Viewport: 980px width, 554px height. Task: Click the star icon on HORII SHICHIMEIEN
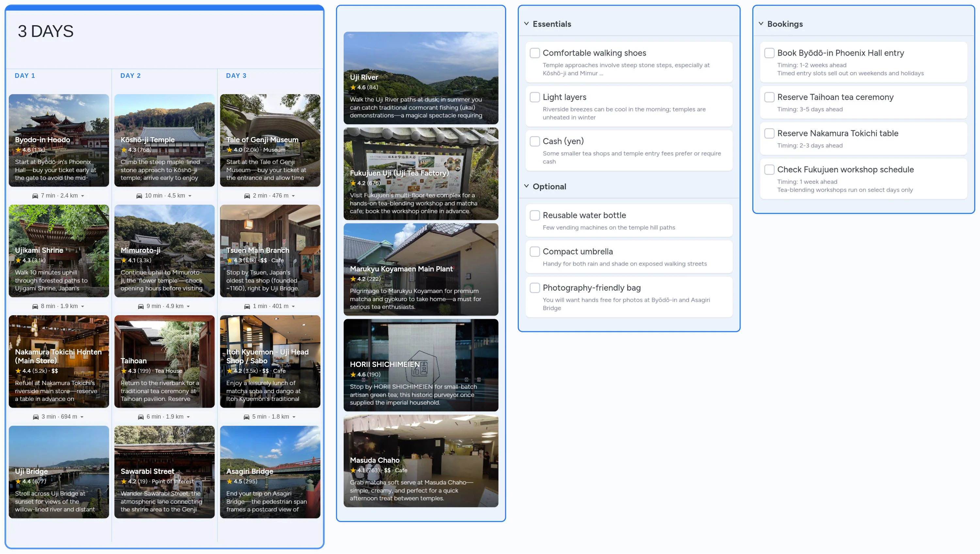(353, 374)
